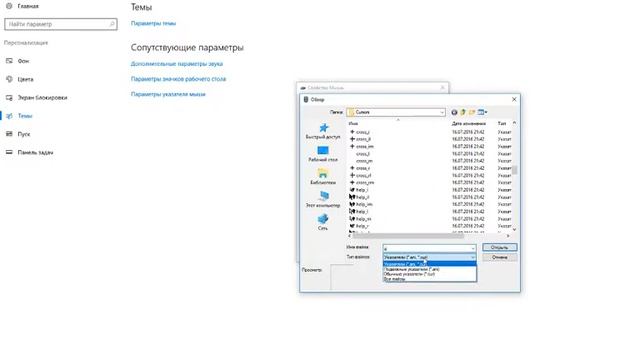Open the Пуск settings section
This screenshot has height=360, width=640.
tap(24, 134)
